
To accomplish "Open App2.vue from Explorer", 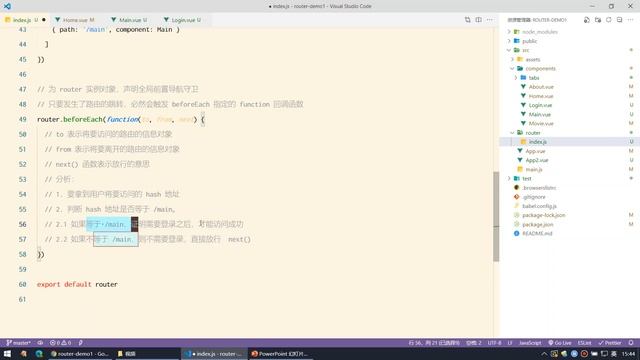I will (537, 160).
